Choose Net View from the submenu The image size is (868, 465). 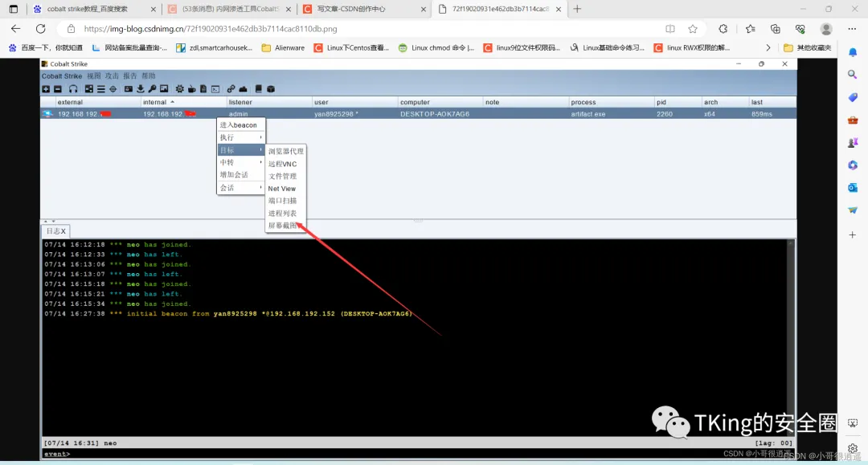[x=285, y=189]
